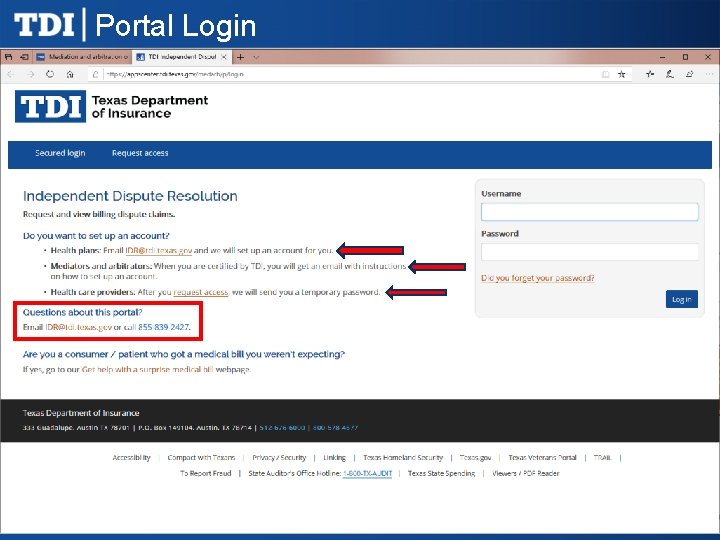This screenshot has height=540, width=720.
Task: Close the TDI Independent Dispute tab
Action: (x=224, y=57)
